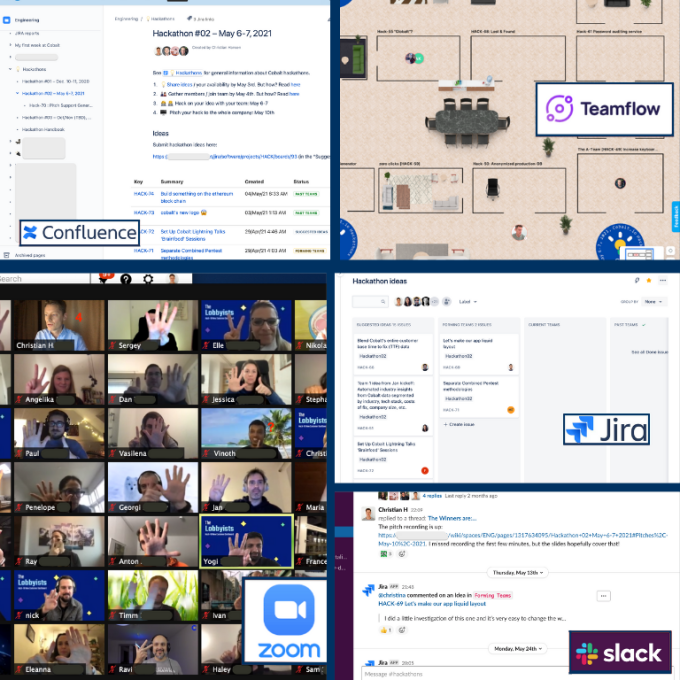Screen dimensions: 680x680
Task: Go to Hackathons breadcrumb above page title
Action: (162, 19)
